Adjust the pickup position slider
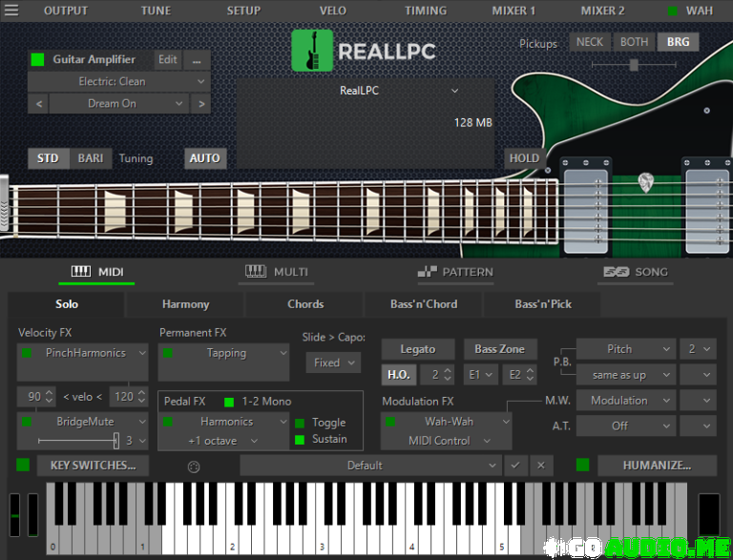 point(633,65)
